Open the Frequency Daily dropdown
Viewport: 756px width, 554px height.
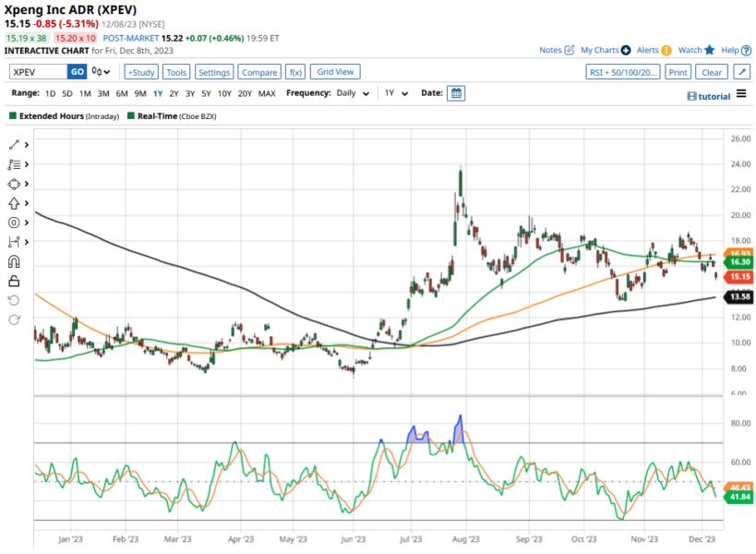point(353,93)
